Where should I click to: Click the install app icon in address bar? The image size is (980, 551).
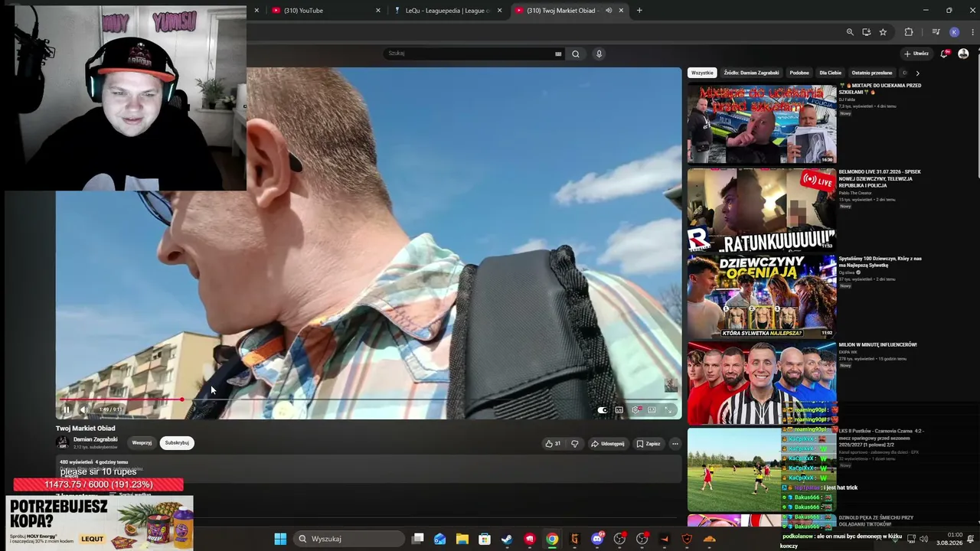(x=866, y=32)
